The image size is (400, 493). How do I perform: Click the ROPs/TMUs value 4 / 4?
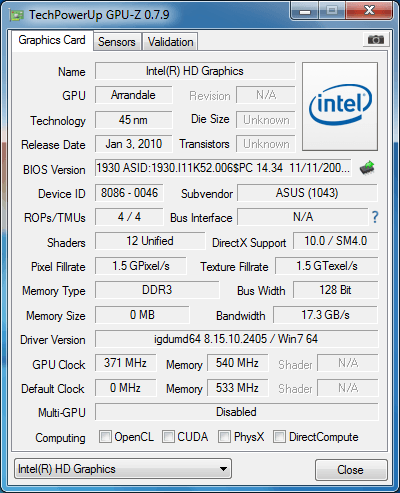pos(129,217)
